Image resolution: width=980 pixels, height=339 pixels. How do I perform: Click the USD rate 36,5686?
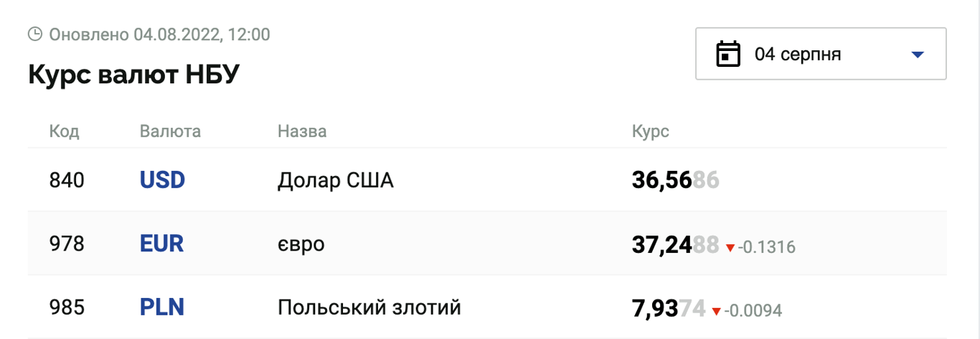[675, 181]
